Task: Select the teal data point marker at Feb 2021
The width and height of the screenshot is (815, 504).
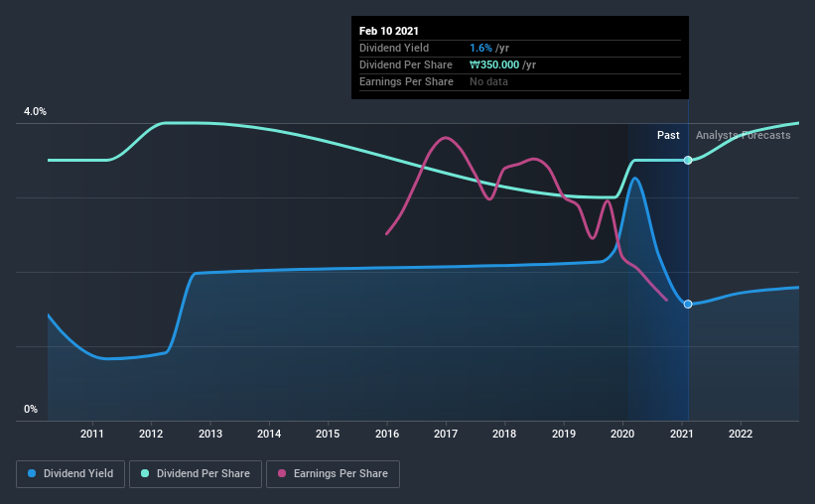Action: [x=688, y=160]
